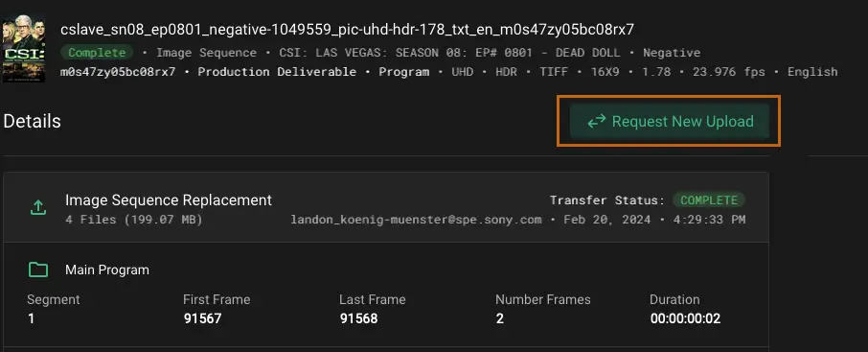Click the Production Deliverable metadata text
This screenshot has width=868, height=352.
[277, 72]
